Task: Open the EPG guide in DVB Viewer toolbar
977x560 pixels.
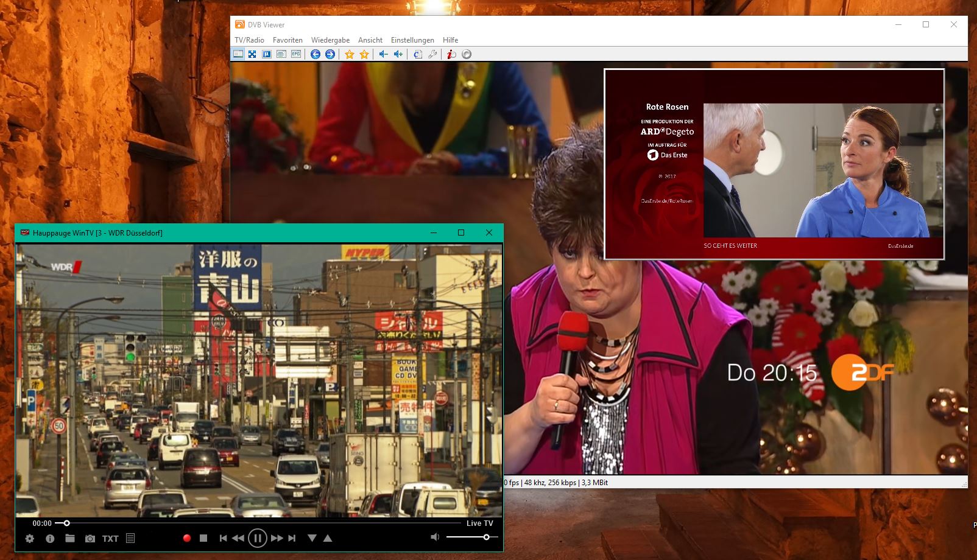Action: point(296,54)
